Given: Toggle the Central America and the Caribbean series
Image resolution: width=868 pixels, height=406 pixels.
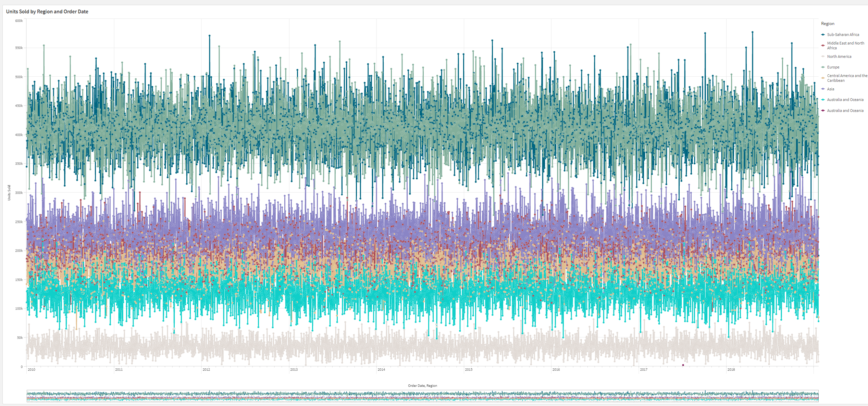Looking at the screenshot, I should click(846, 78).
